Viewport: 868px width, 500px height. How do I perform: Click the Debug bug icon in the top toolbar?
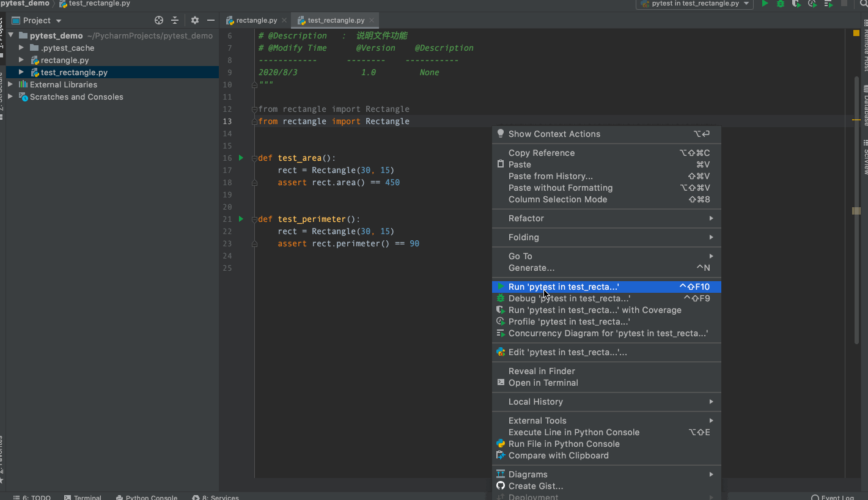click(781, 4)
